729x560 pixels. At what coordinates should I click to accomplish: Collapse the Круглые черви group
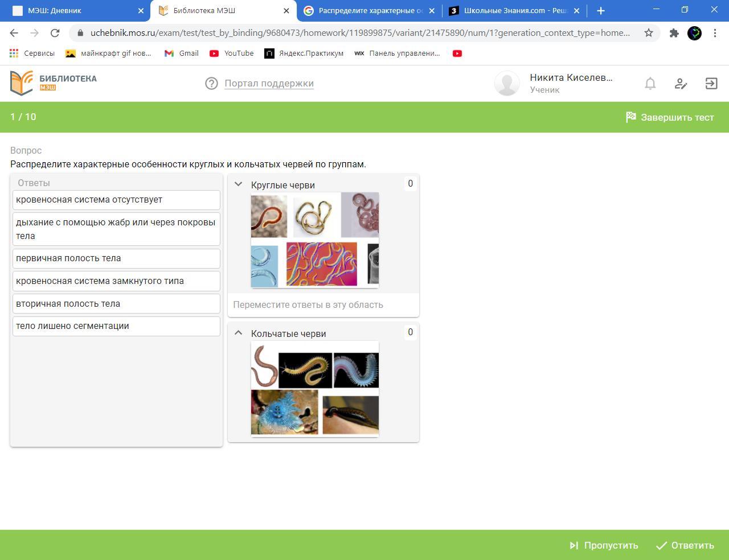(239, 184)
